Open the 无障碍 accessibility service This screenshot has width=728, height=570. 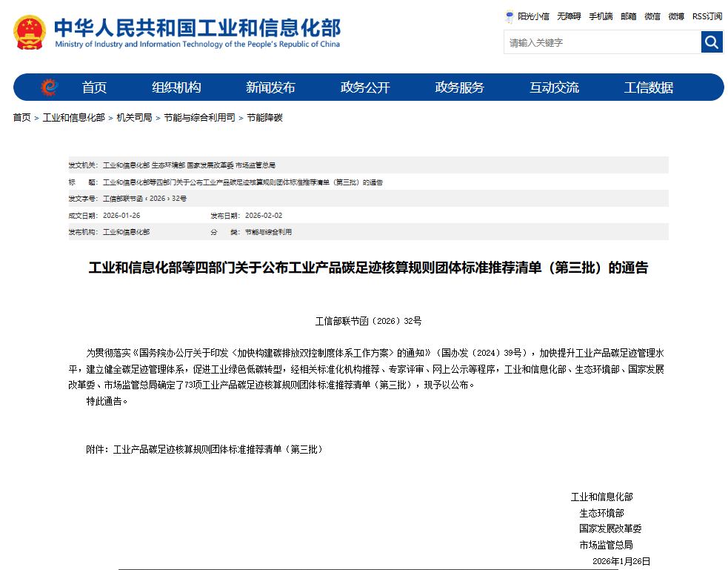coord(567,16)
